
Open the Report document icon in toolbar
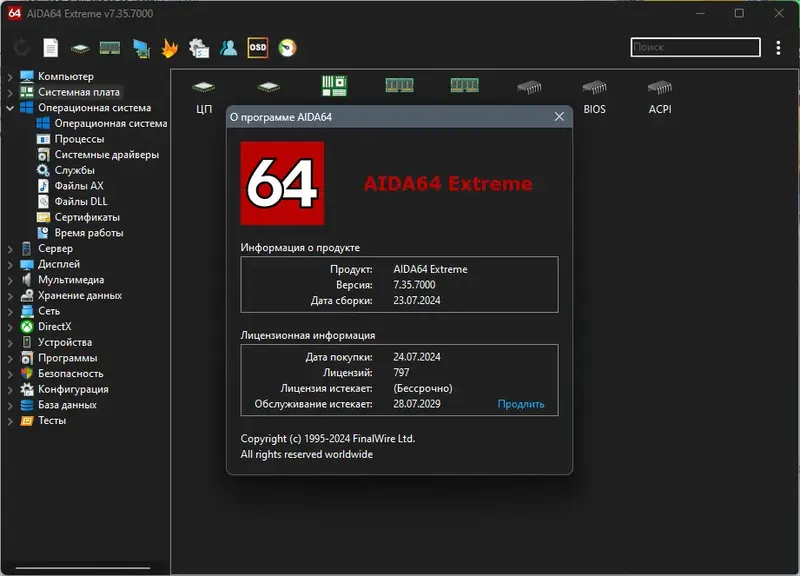51,48
